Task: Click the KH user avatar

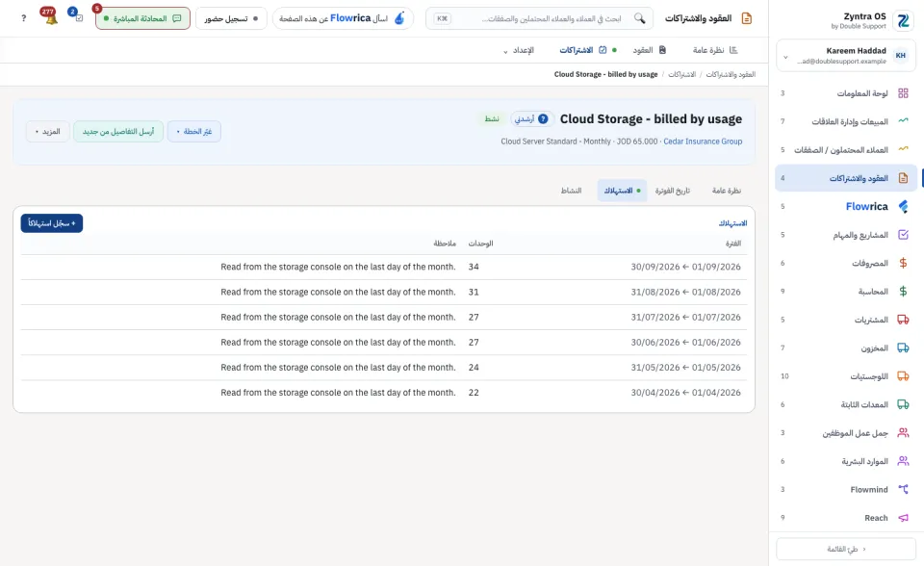Action: pyautogui.click(x=901, y=56)
